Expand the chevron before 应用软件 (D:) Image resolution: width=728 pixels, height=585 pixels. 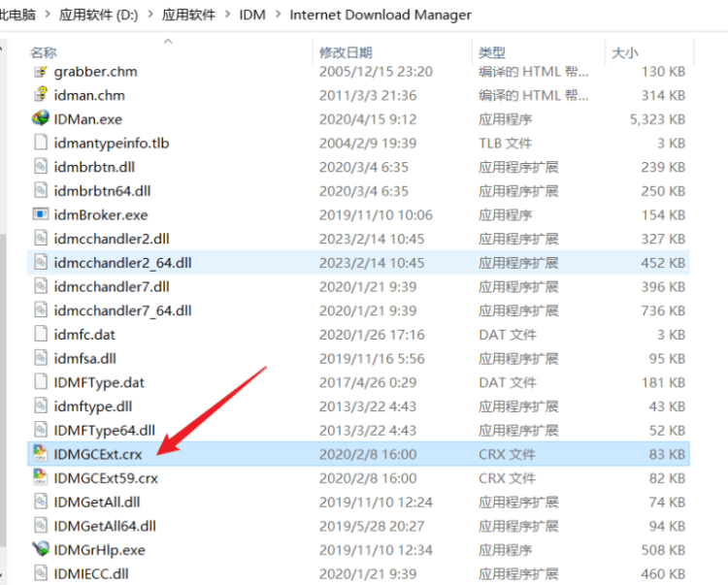point(48,15)
